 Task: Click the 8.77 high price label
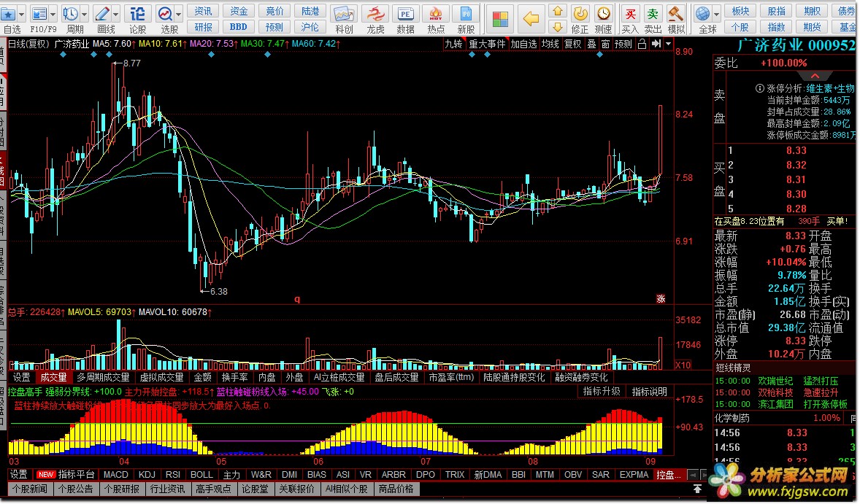point(131,63)
